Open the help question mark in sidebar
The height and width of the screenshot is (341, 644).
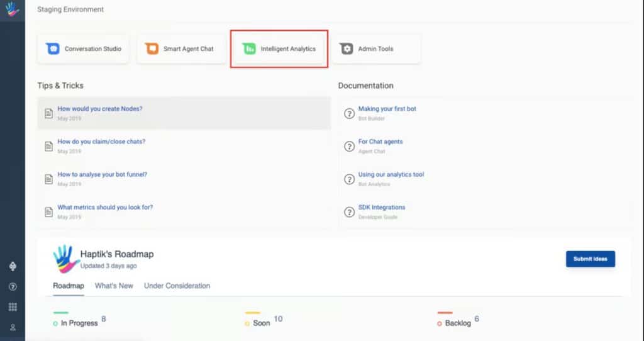point(13,286)
